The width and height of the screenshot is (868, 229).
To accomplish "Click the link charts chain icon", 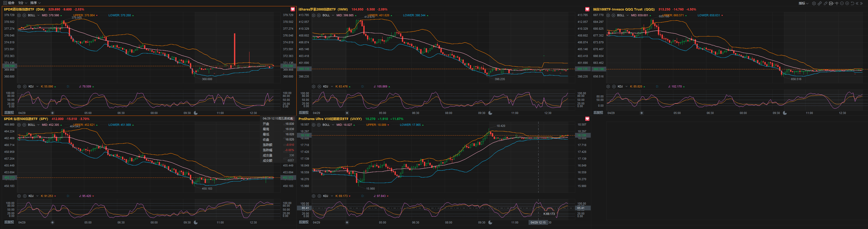I will click(820, 3).
